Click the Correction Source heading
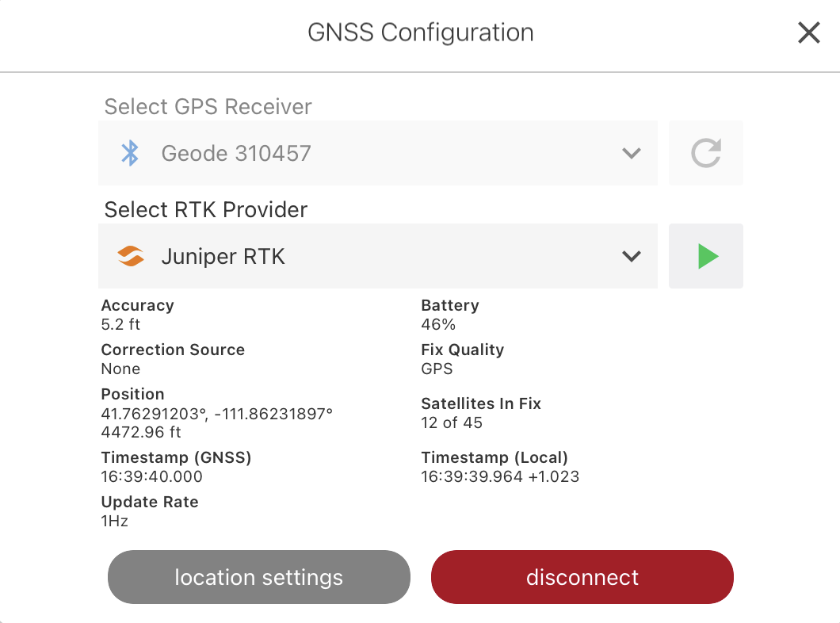This screenshot has height=623, width=840. pyautogui.click(x=173, y=350)
